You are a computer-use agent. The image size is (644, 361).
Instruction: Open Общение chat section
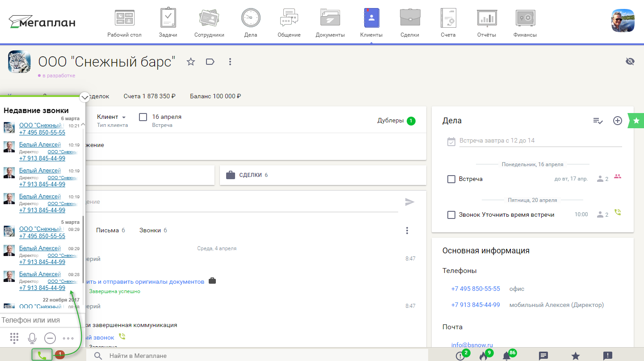click(x=289, y=23)
